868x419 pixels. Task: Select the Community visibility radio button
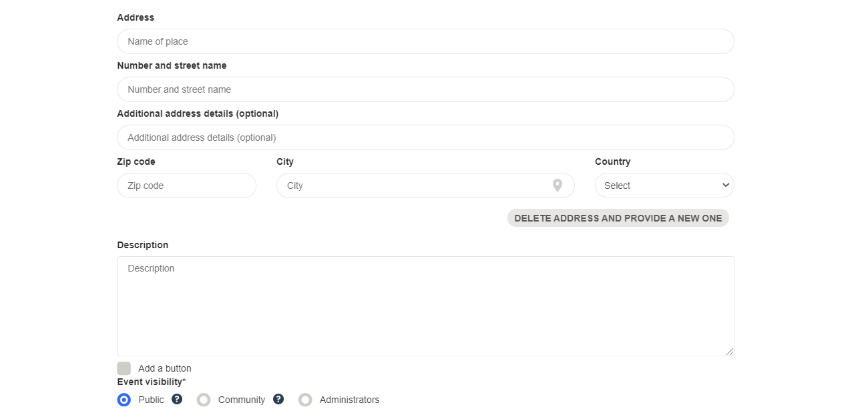tap(203, 399)
